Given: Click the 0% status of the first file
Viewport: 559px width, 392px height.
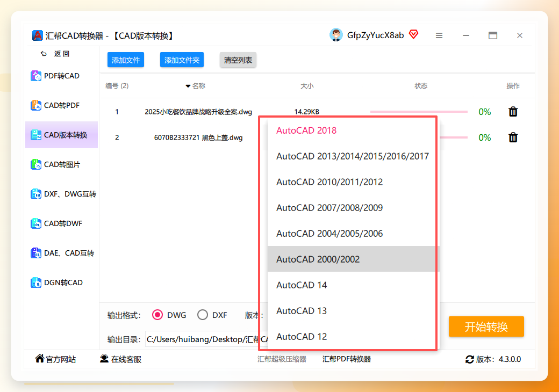Looking at the screenshot, I should tap(484, 112).
